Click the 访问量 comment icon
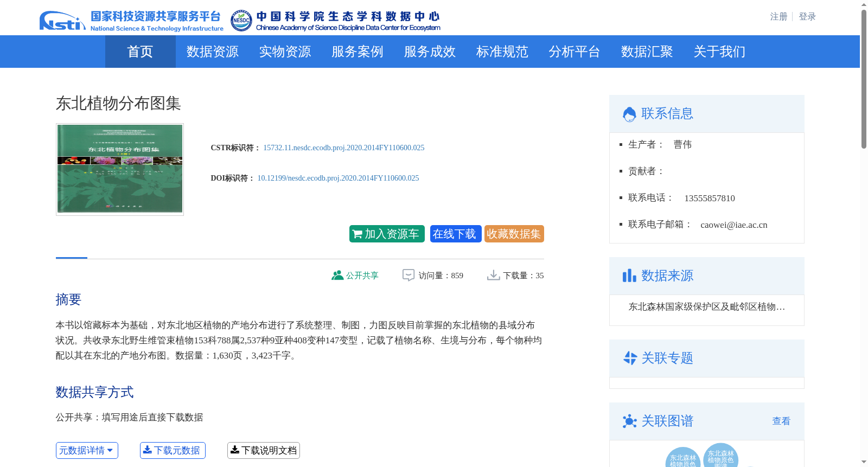Screen dimensions: 868x467 coord(409,276)
